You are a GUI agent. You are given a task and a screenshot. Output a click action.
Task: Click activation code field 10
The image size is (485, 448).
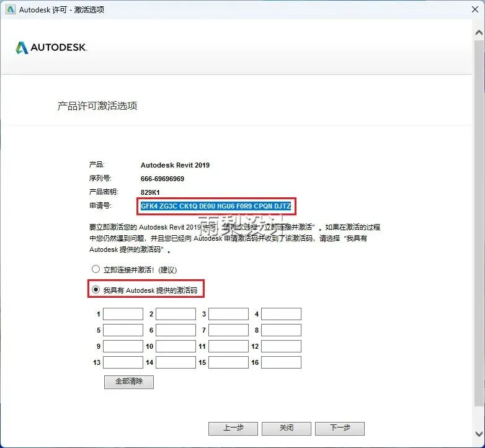click(176, 346)
